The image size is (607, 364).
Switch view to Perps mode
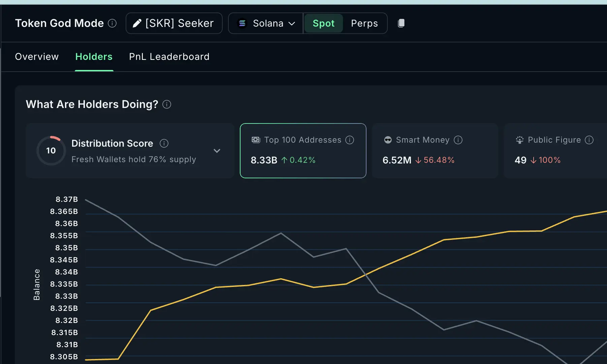point(364,23)
